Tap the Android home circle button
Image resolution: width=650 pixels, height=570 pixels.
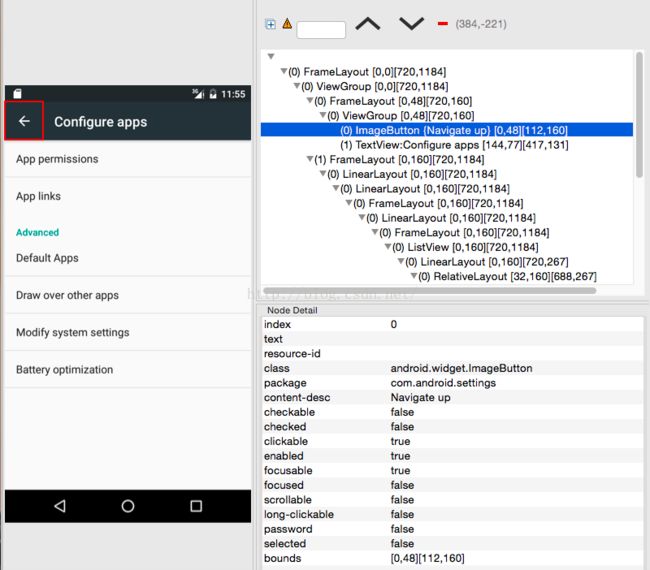click(128, 506)
